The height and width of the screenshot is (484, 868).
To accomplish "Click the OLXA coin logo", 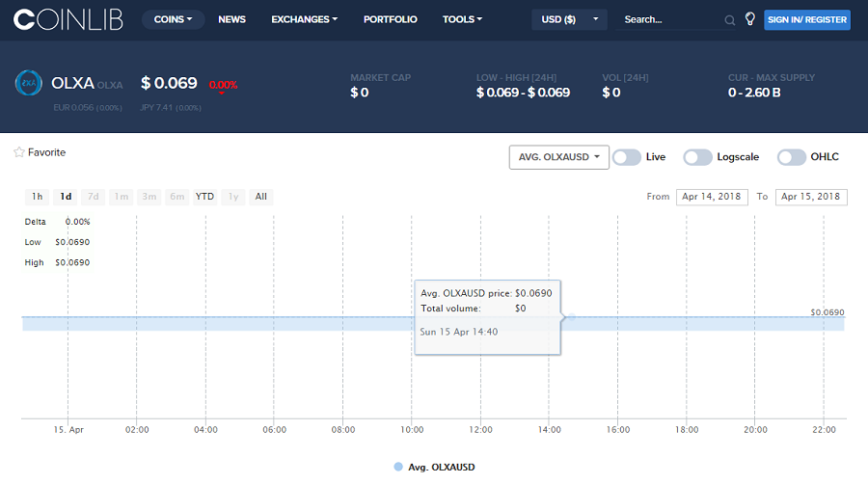I will coord(28,83).
